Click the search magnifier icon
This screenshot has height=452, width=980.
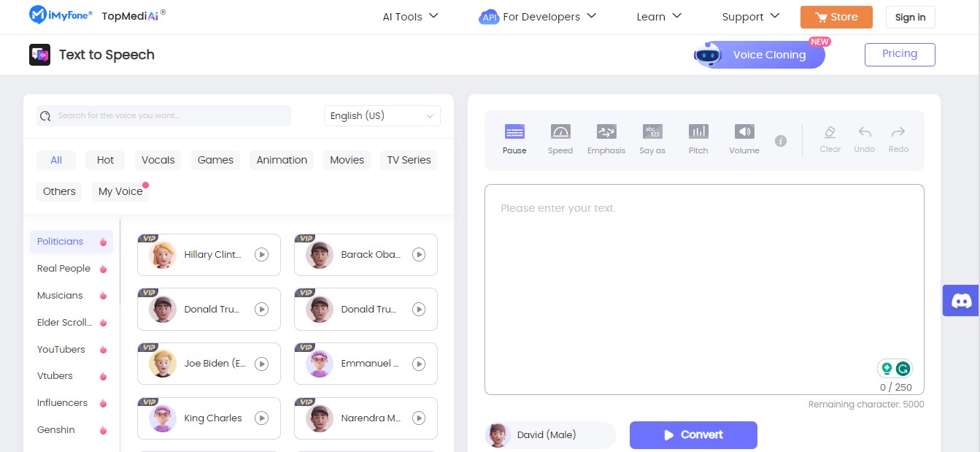pos(45,115)
